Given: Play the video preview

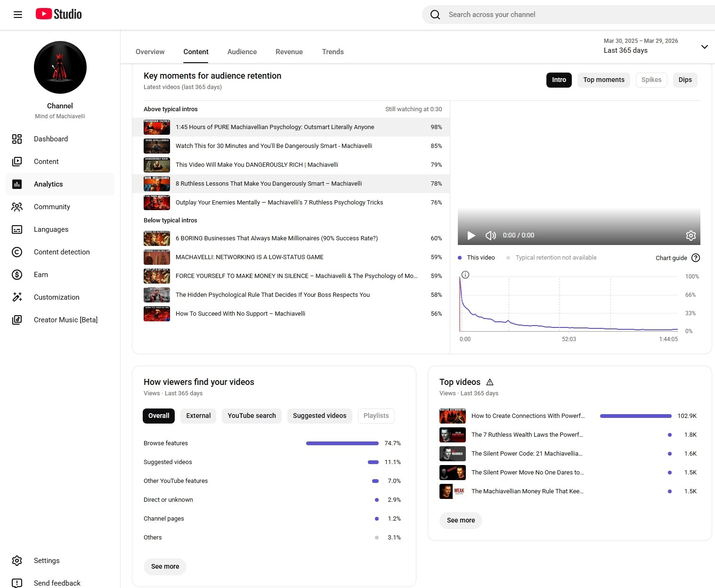Looking at the screenshot, I should pyautogui.click(x=471, y=236).
